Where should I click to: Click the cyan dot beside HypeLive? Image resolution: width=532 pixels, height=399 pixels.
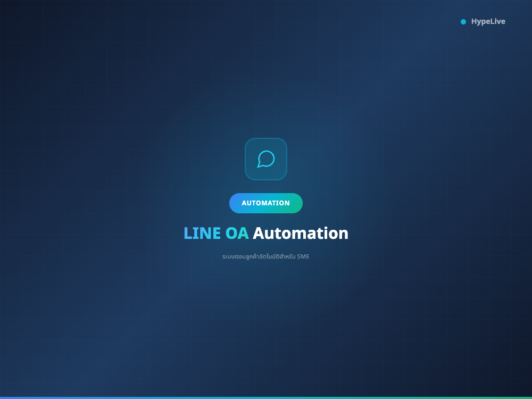(463, 22)
